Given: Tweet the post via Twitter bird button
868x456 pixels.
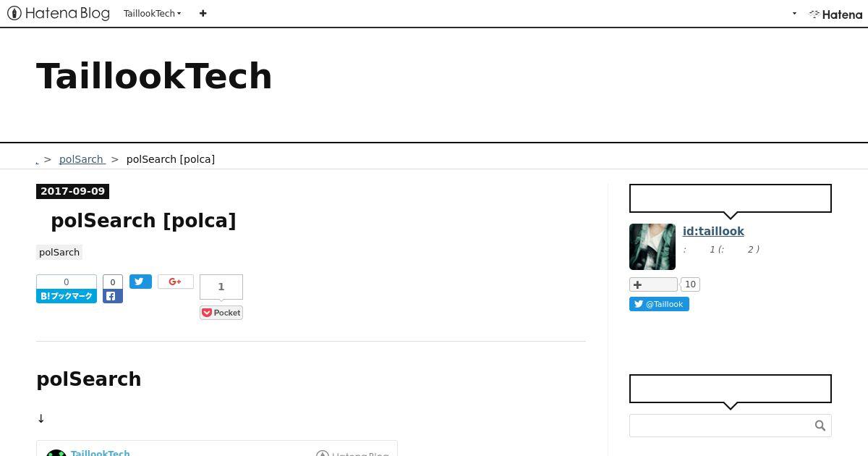Looking at the screenshot, I should 140,282.
